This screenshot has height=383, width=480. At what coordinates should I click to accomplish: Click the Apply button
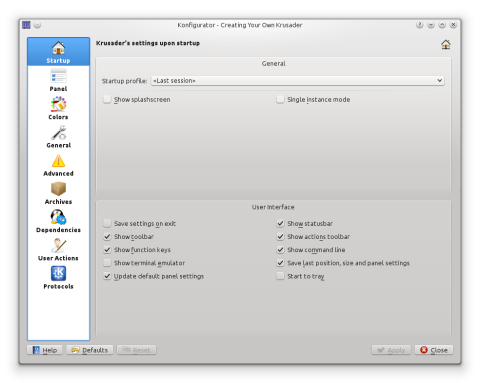[391, 350]
